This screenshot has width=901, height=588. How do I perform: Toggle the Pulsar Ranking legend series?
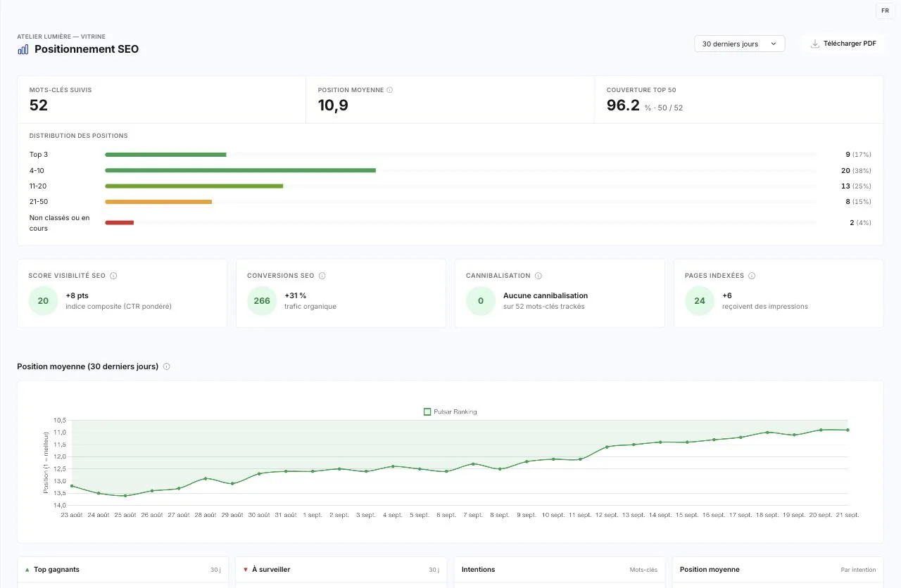tap(450, 411)
